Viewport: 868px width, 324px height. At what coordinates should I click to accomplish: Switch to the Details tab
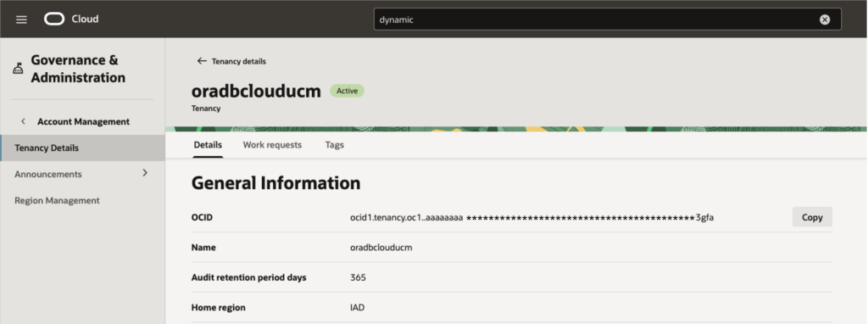208,145
